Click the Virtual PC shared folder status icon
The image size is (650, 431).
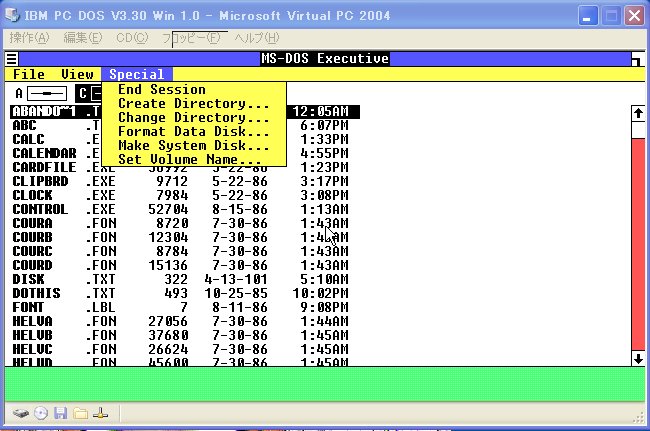(80, 413)
